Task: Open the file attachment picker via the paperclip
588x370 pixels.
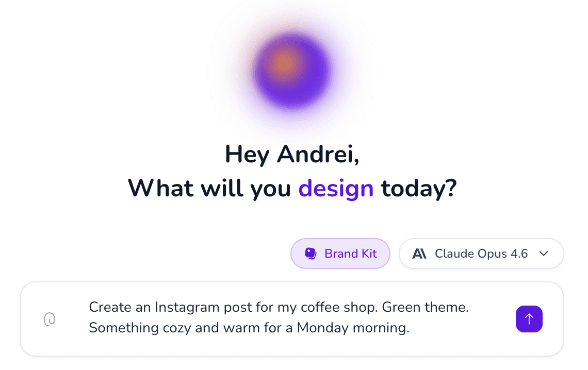Action: pyautogui.click(x=50, y=319)
